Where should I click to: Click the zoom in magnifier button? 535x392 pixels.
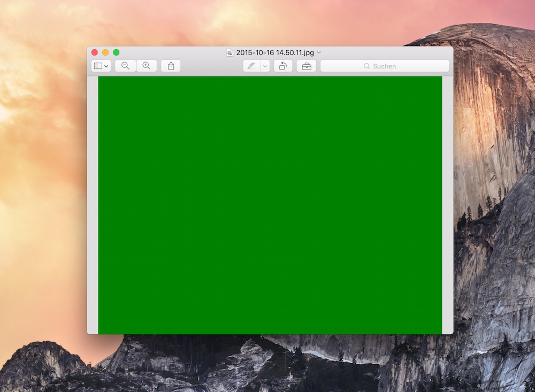[146, 66]
